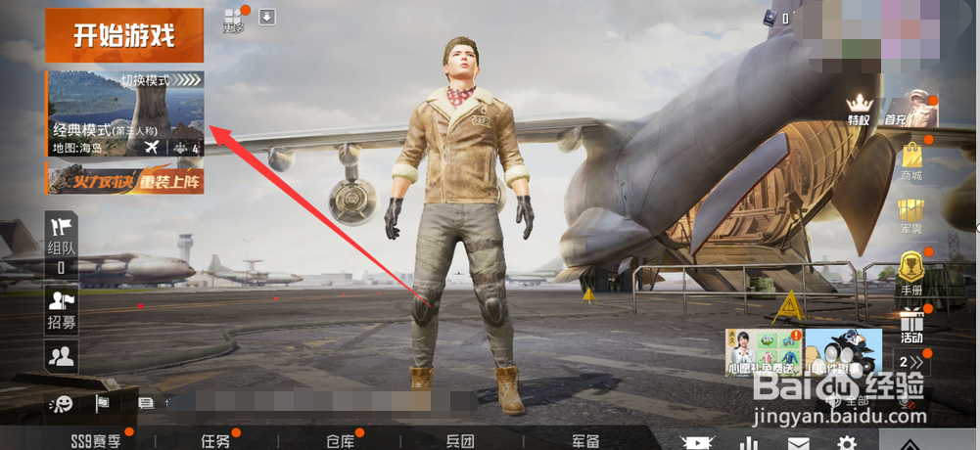980x450 pixels.
Task: Switch to the 仓库 inventory tab
Action: point(341,441)
